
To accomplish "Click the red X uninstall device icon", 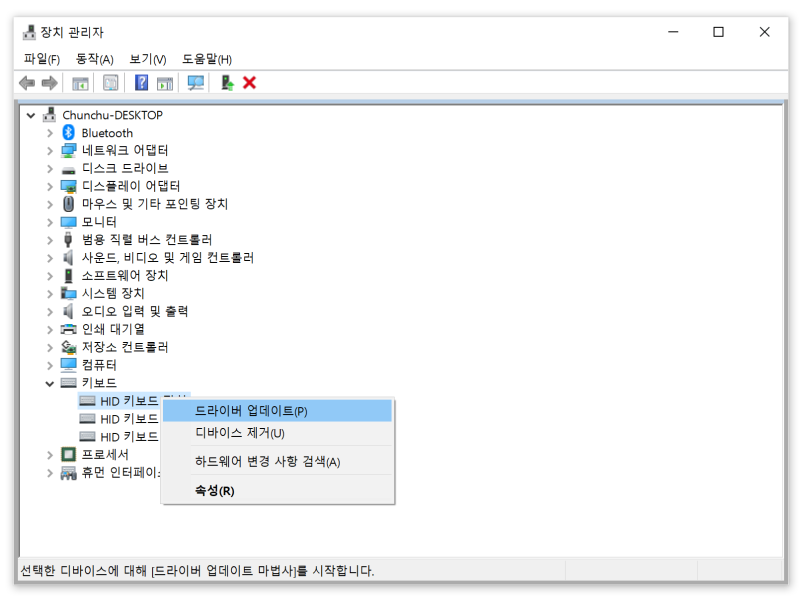I will point(249,83).
